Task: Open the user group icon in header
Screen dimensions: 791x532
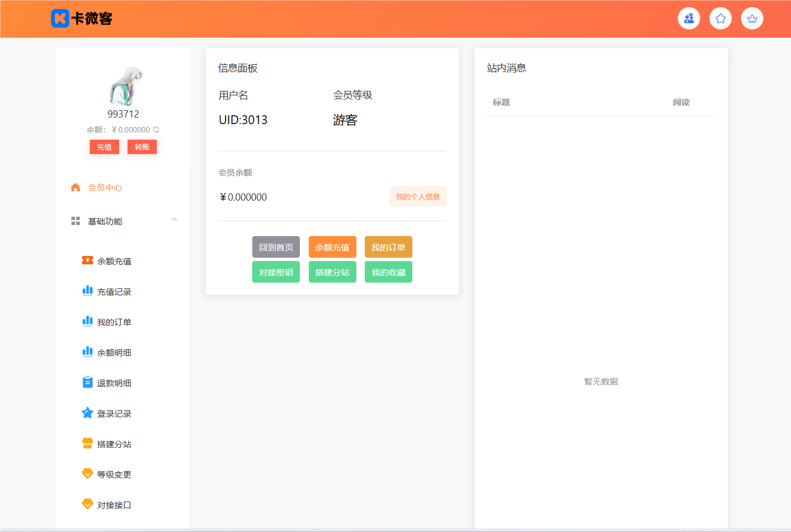Action: pyautogui.click(x=689, y=18)
